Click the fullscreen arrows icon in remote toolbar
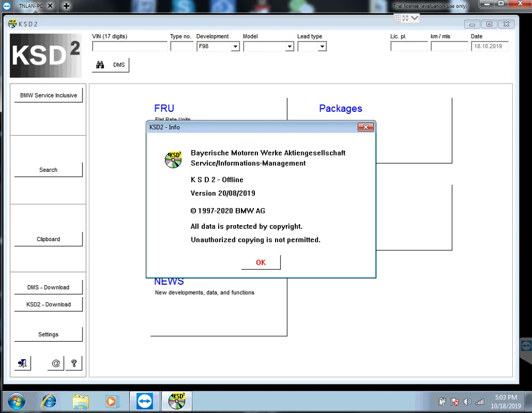Viewport: 532px width, 413px height. [x=405, y=18]
